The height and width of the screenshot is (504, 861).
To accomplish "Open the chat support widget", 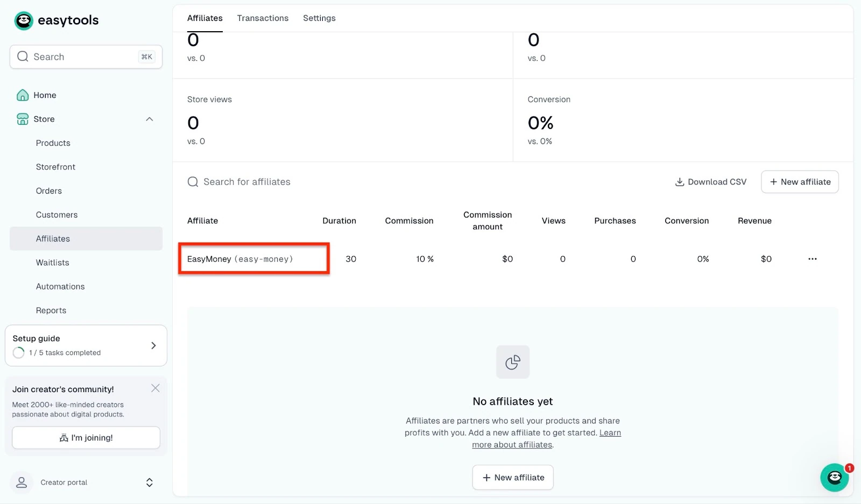I will [x=835, y=478].
